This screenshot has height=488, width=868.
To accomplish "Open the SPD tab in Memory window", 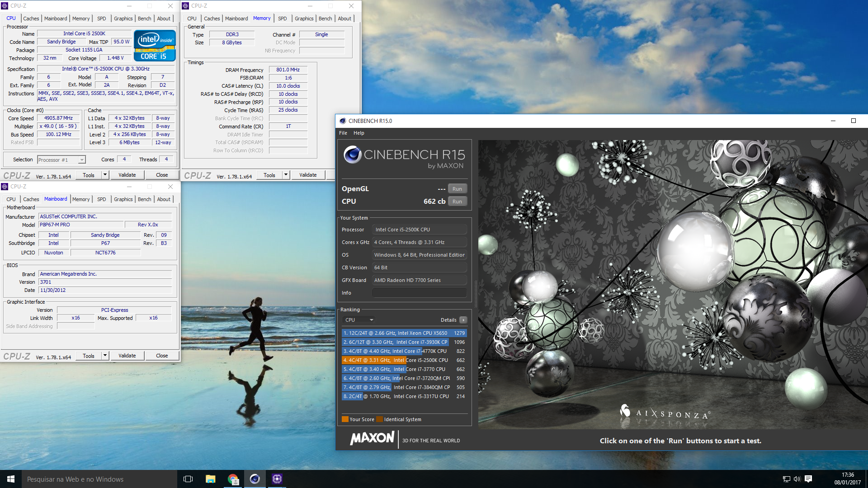I will [x=283, y=19].
